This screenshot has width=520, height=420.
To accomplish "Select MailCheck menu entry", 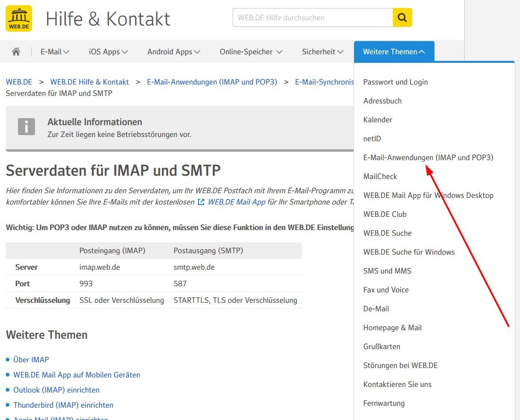I will [x=380, y=176].
